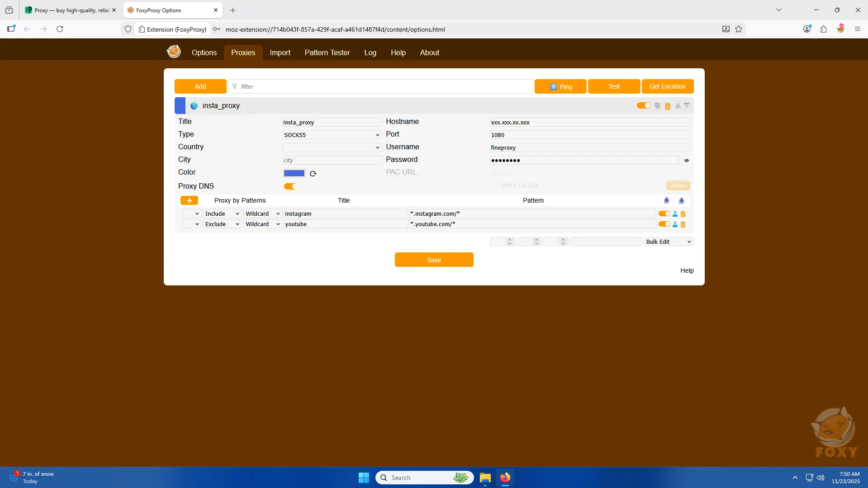The width and height of the screenshot is (868, 488).
Task: Move insta_proxy down with the down triangle
Action: 687,106
